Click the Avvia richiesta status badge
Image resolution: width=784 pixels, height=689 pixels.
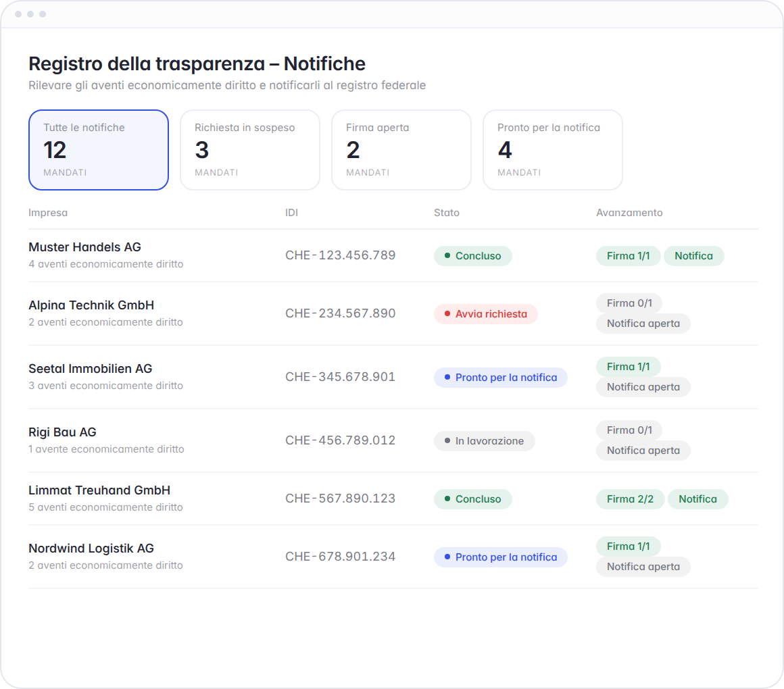(485, 314)
